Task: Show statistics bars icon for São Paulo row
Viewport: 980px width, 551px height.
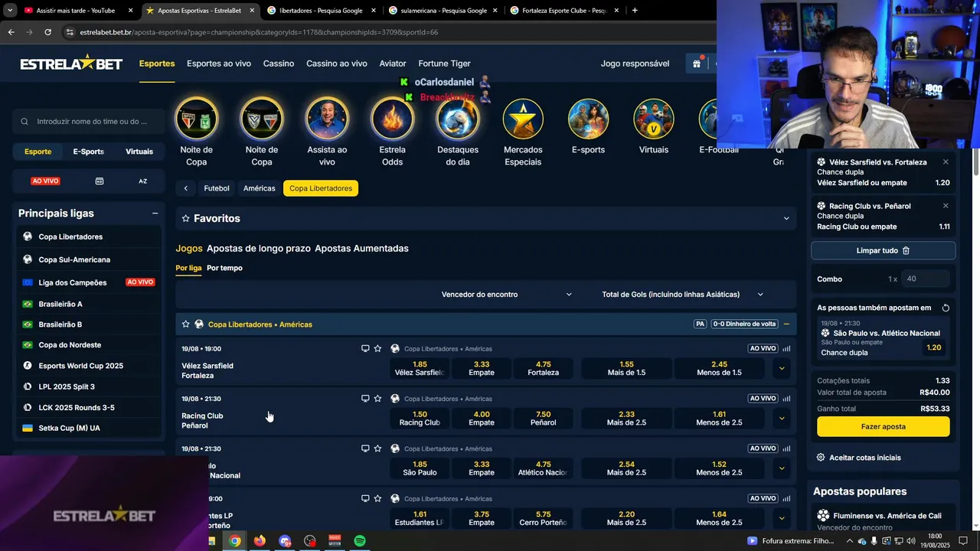Action: [x=786, y=448]
